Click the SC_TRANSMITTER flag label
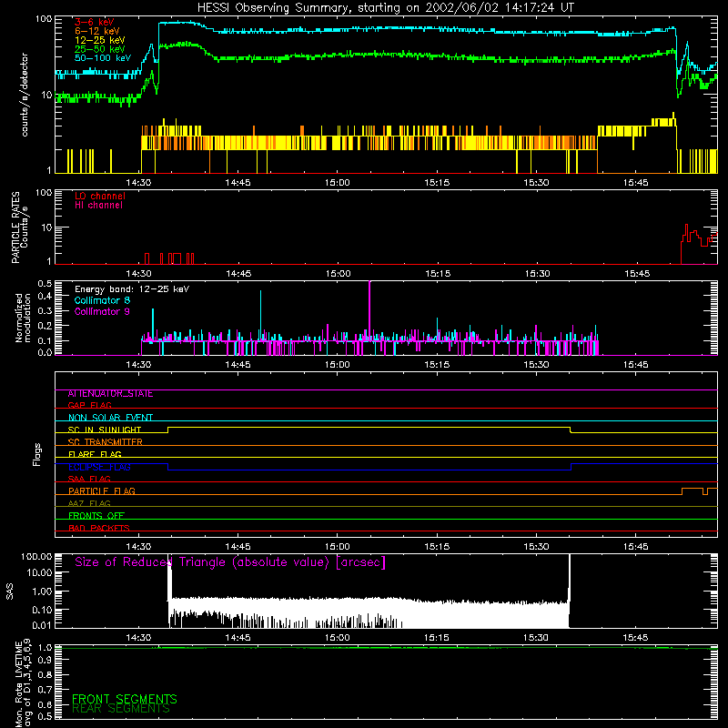The width and height of the screenshot is (728, 728). [x=106, y=442]
